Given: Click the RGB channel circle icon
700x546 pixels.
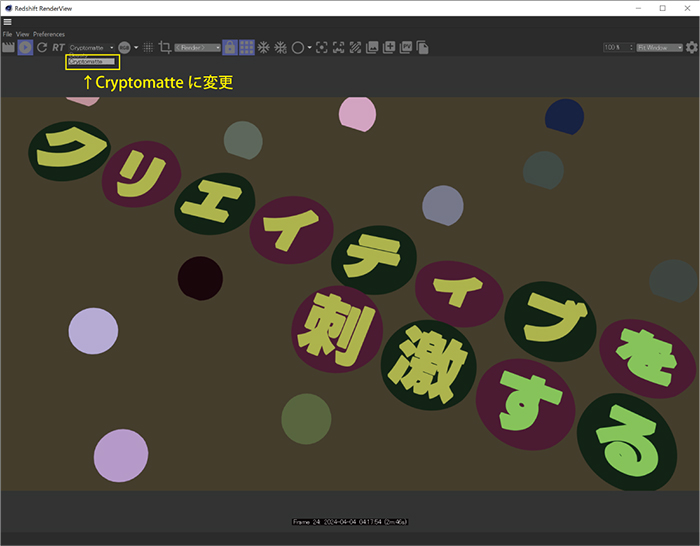Looking at the screenshot, I should click(124, 47).
